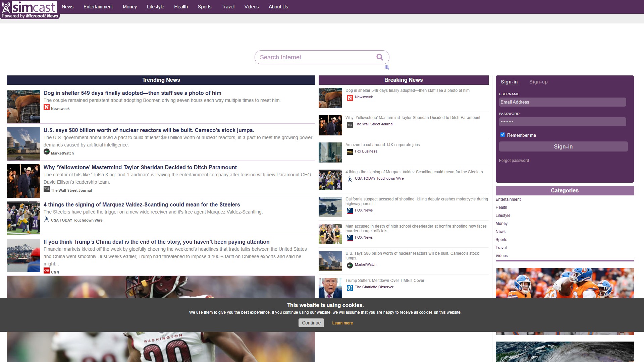
Task: Click the CNN icon under Trump China story
Action: click(47, 271)
